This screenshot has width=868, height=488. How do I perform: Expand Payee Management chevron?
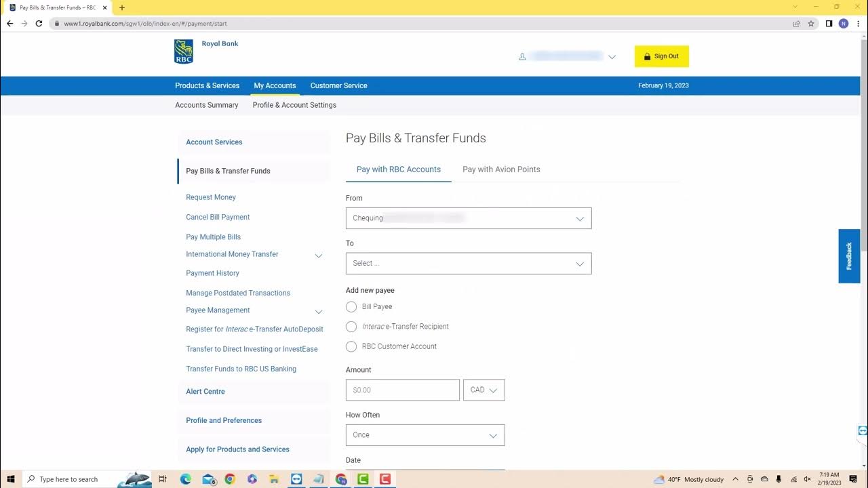click(x=319, y=312)
